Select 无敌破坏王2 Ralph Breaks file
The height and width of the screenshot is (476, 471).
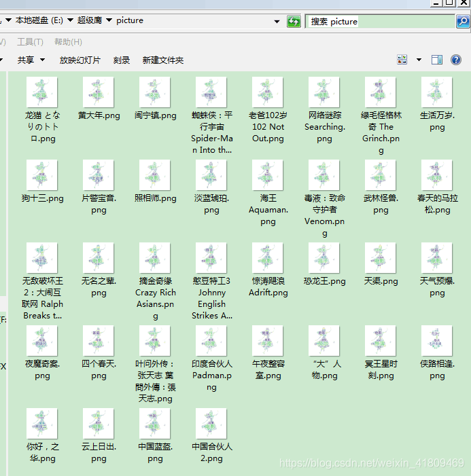pyautogui.click(x=42, y=281)
